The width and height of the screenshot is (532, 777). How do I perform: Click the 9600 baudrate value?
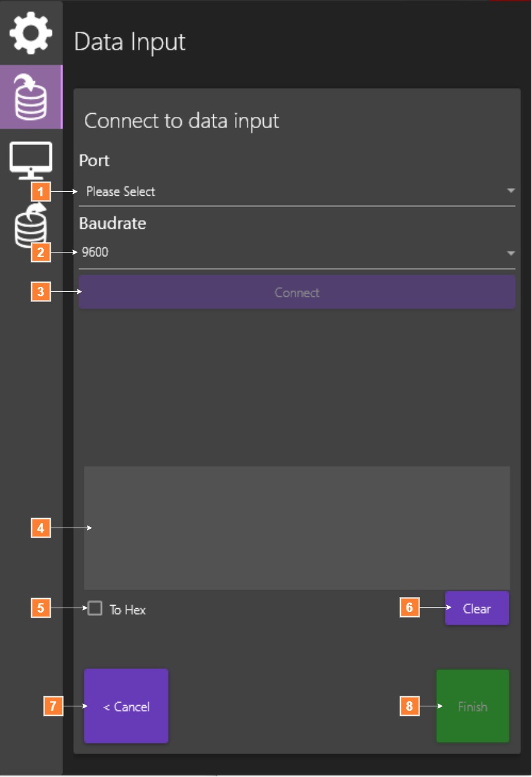[95, 253]
